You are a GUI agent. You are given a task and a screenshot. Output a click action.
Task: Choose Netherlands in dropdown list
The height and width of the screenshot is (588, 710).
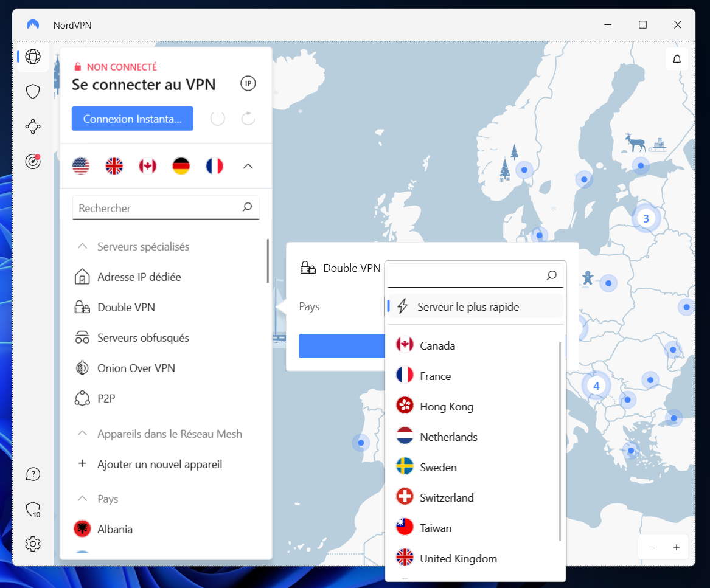[x=475, y=437]
